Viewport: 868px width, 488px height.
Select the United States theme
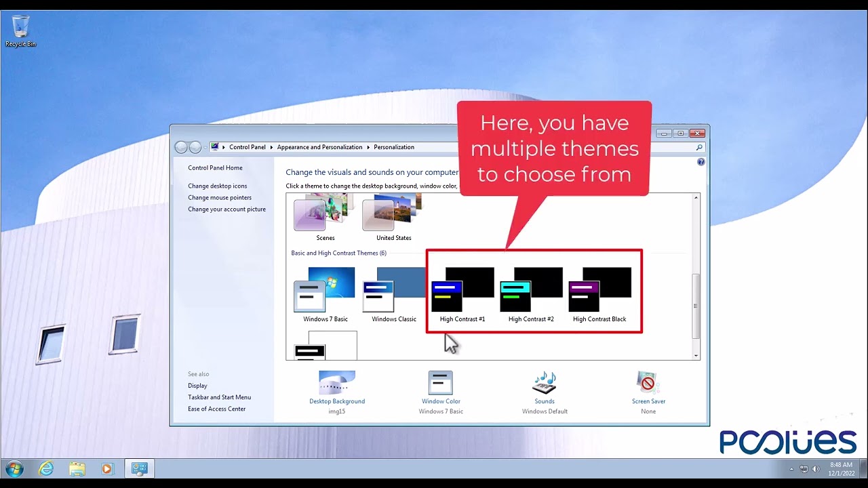394,217
